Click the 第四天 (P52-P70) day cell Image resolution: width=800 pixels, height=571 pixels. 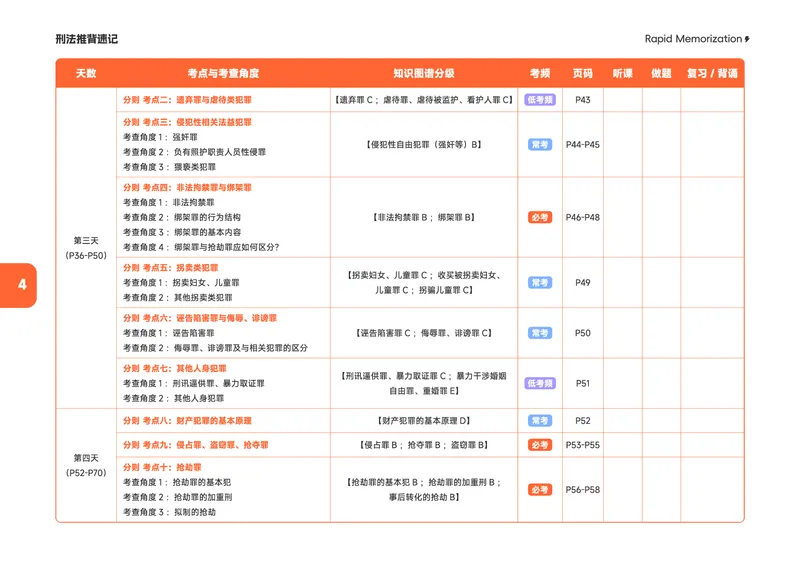[86, 465]
